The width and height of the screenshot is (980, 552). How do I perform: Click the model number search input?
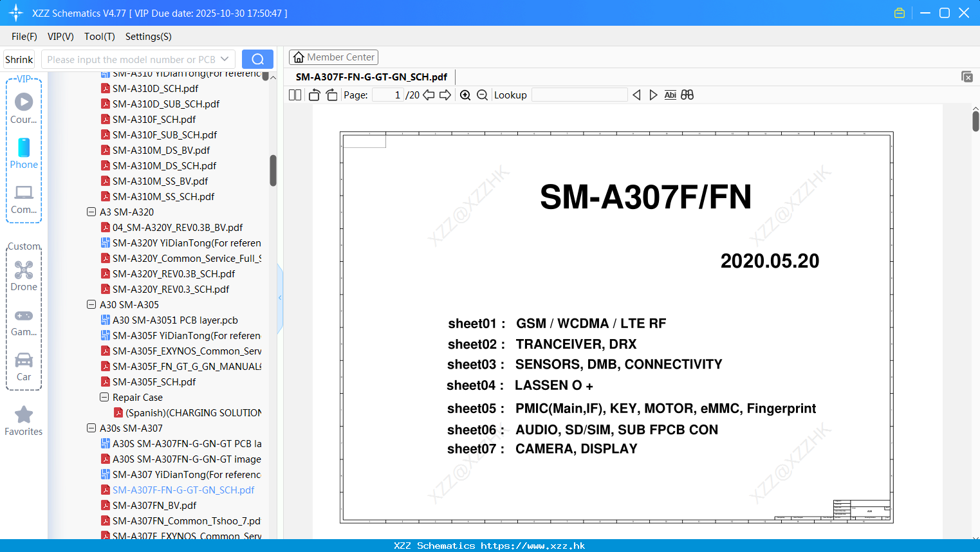coord(131,59)
